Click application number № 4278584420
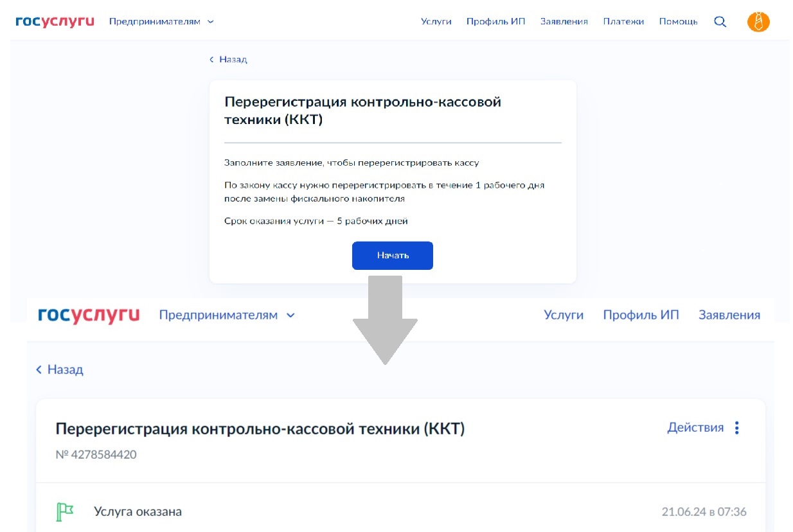The image size is (793, 532). pos(96,455)
